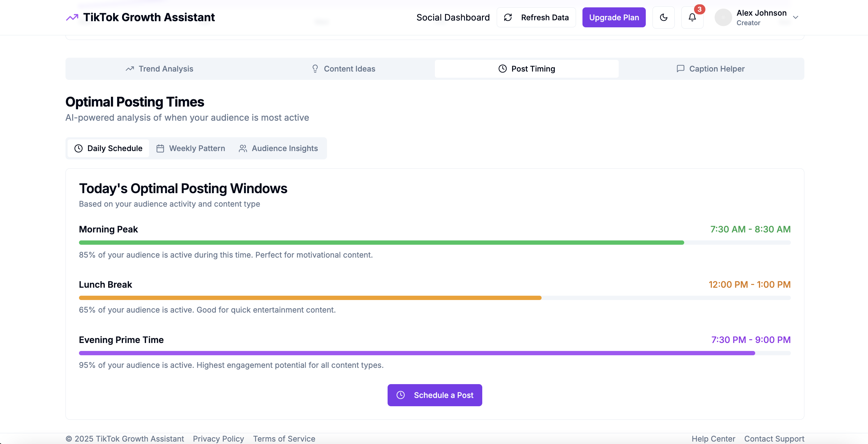Click the 7:30 AM - 8:30 AM time range
Screen dimensions: 868x444
(750, 229)
